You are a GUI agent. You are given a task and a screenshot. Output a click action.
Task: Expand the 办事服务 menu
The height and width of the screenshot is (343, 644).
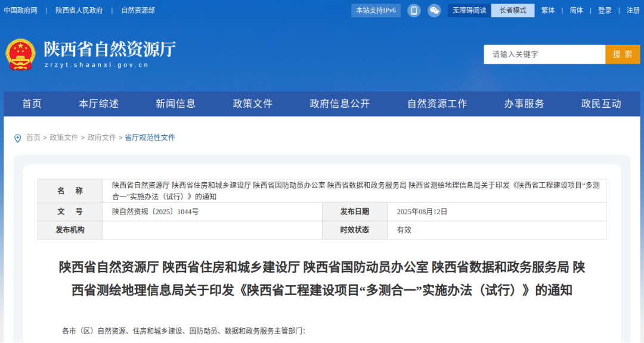coord(524,104)
